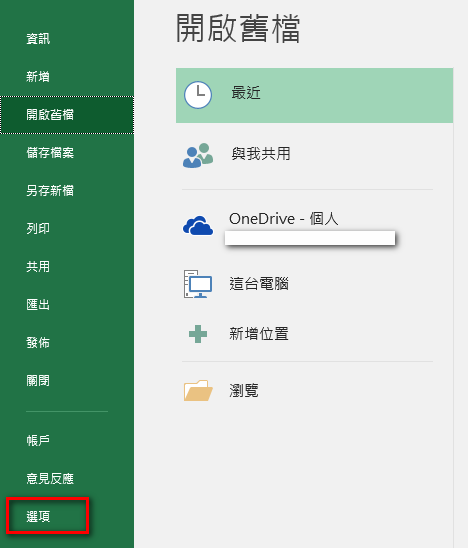Select OneDrive - 個人 location
The image size is (468, 548).
tap(283, 219)
